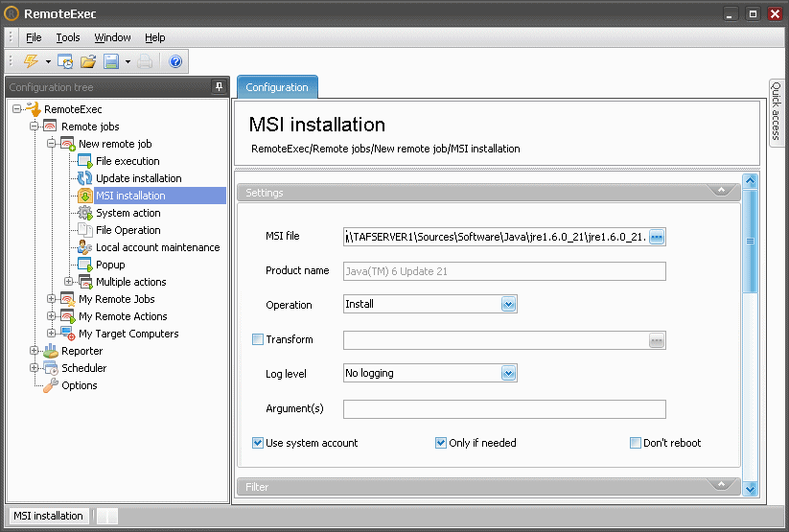Select the Configuration tab

(x=277, y=87)
